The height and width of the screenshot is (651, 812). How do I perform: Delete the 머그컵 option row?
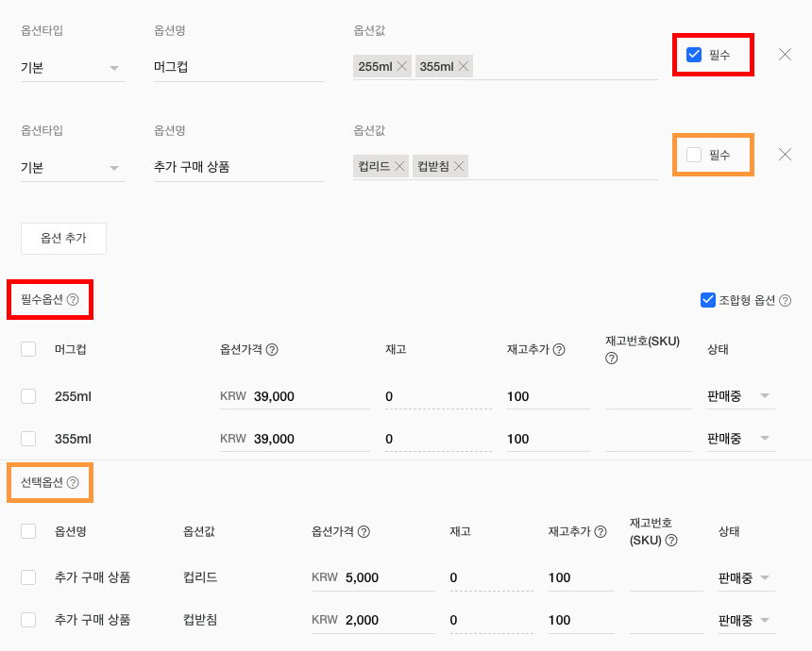(x=785, y=54)
